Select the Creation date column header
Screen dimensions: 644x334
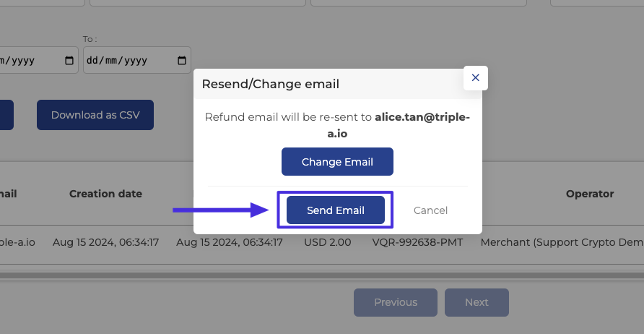tap(105, 194)
